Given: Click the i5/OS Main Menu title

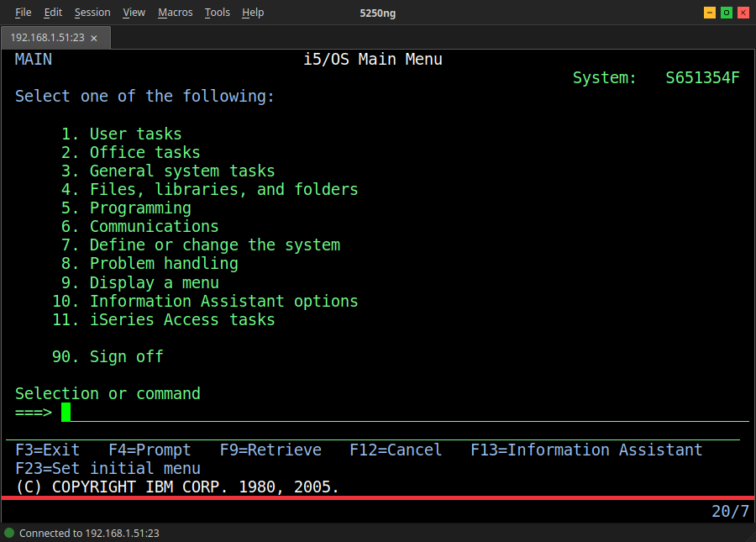Looking at the screenshot, I should tap(373, 60).
